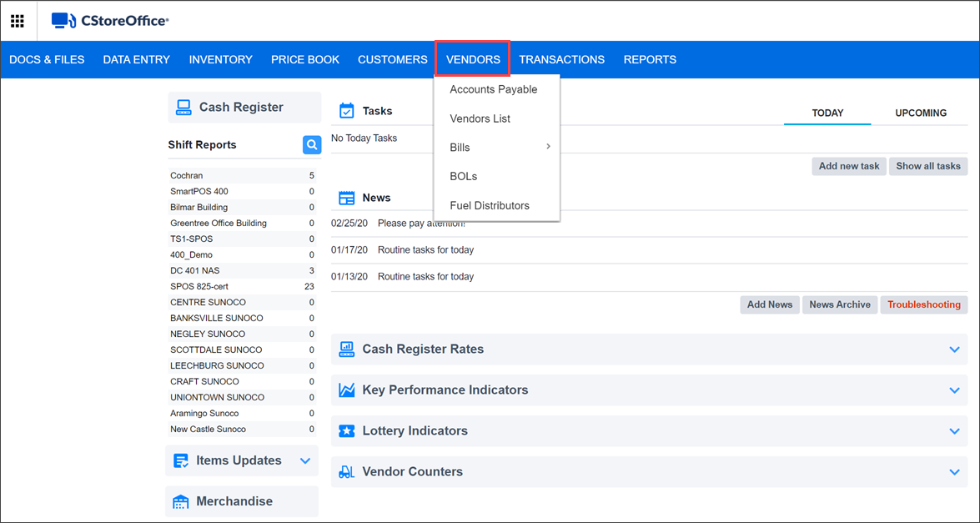Expand the Items Updates chevron
980x523 pixels.
click(x=305, y=461)
